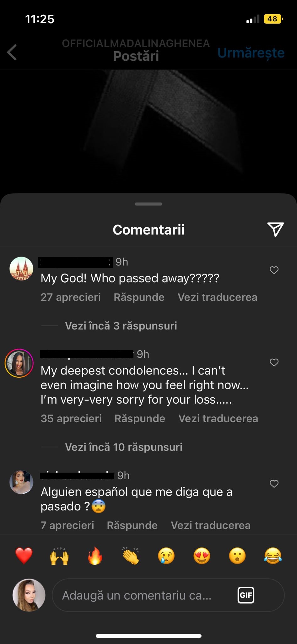The width and height of the screenshot is (297, 644).
Task: Expand "Vezi încă 10 răspunsuri" replies
Action: point(123,447)
